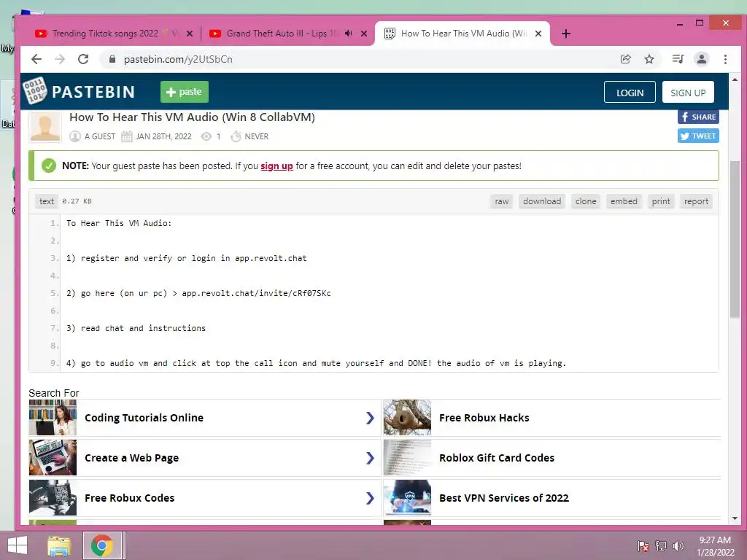Screen dimensions: 747x560
Task: Download the paste
Action: [x=542, y=201]
